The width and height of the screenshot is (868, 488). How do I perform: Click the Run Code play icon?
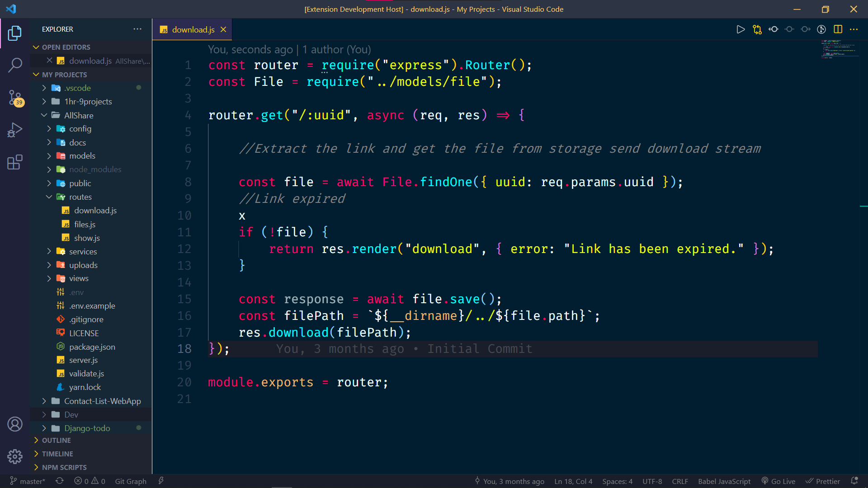pyautogui.click(x=741, y=29)
